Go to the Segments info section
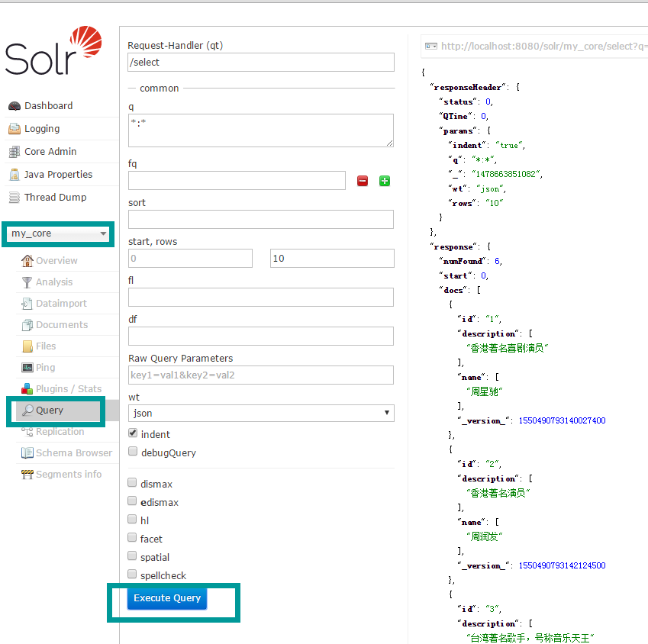648x644 pixels. (69, 475)
